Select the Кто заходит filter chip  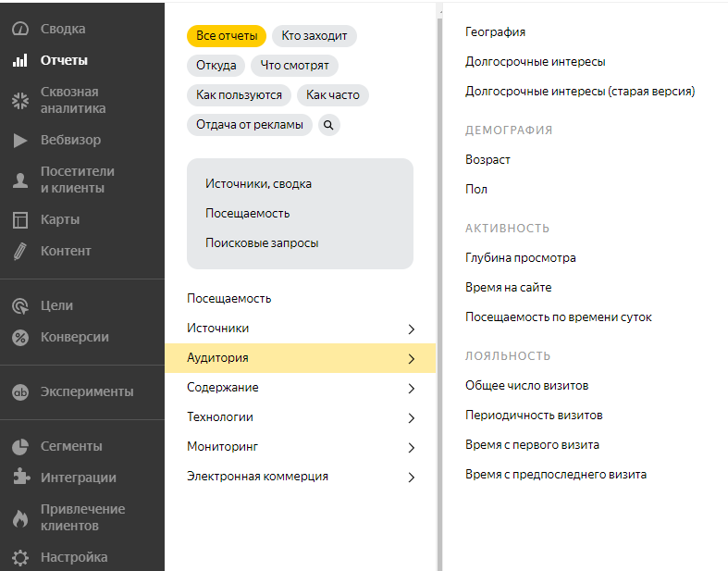click(x=315, y=36)
